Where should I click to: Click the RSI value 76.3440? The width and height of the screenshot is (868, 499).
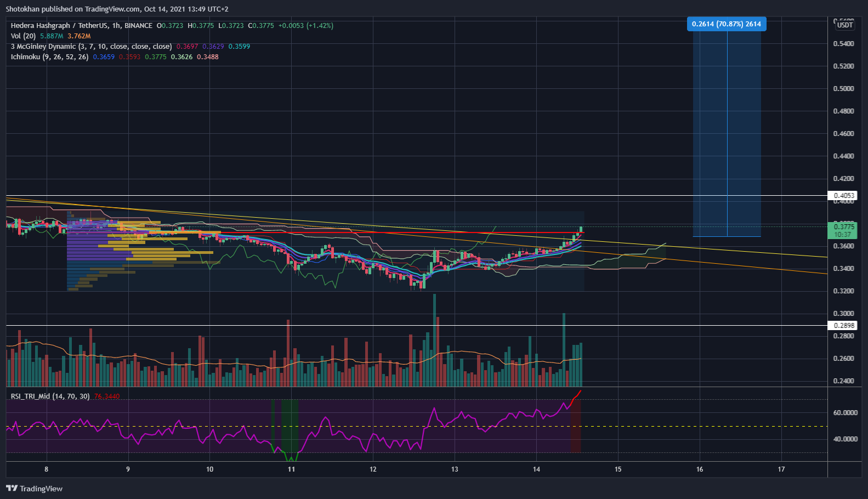(107, 396)
